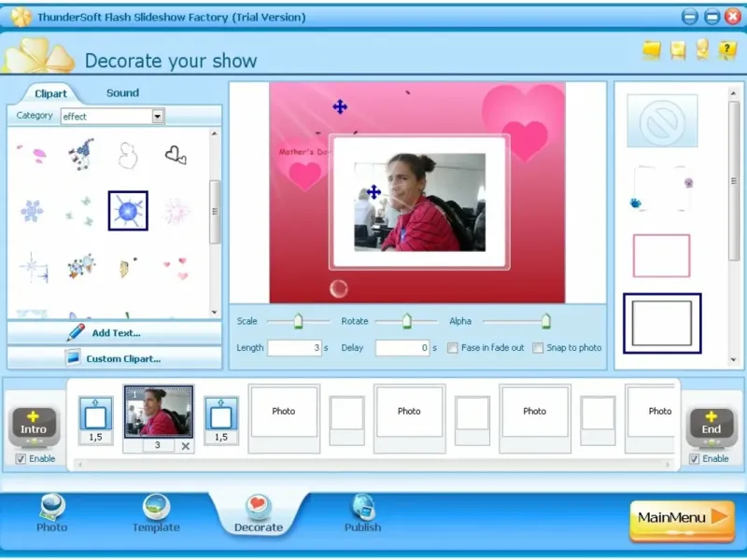
Task: Switch to the Clipart tab
Action: pyautogui.click(x=50, y=93)
